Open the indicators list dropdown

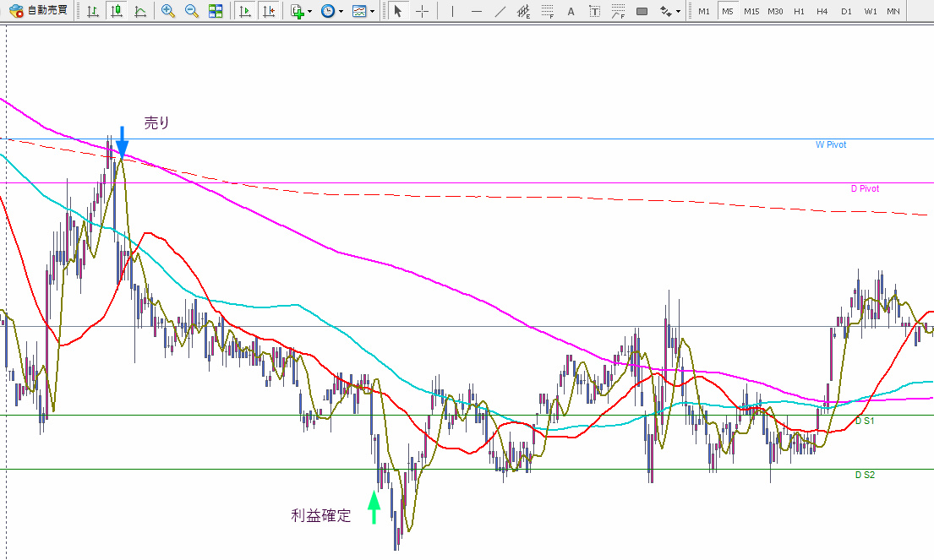[x=301, y=11]
